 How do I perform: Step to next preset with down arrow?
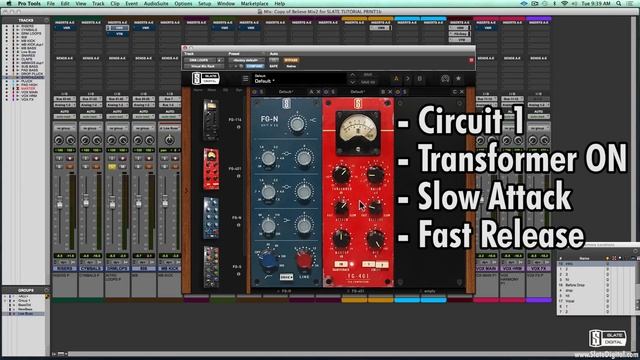(x=353, y=82)
